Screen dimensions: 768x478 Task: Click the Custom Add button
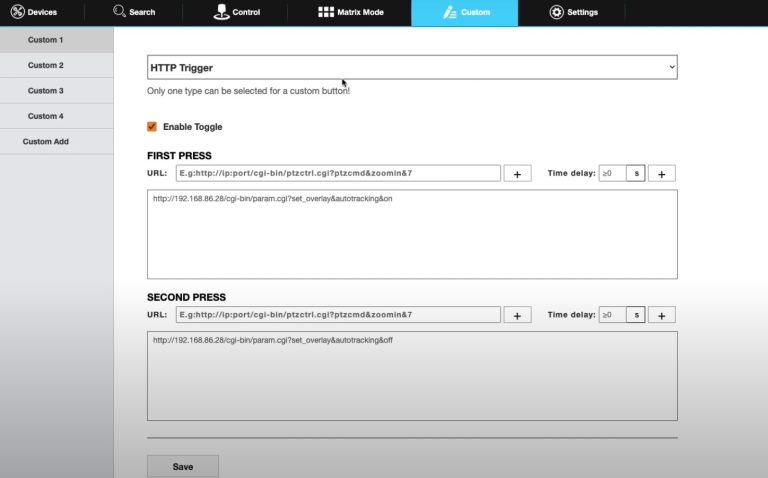click(46, 142)
